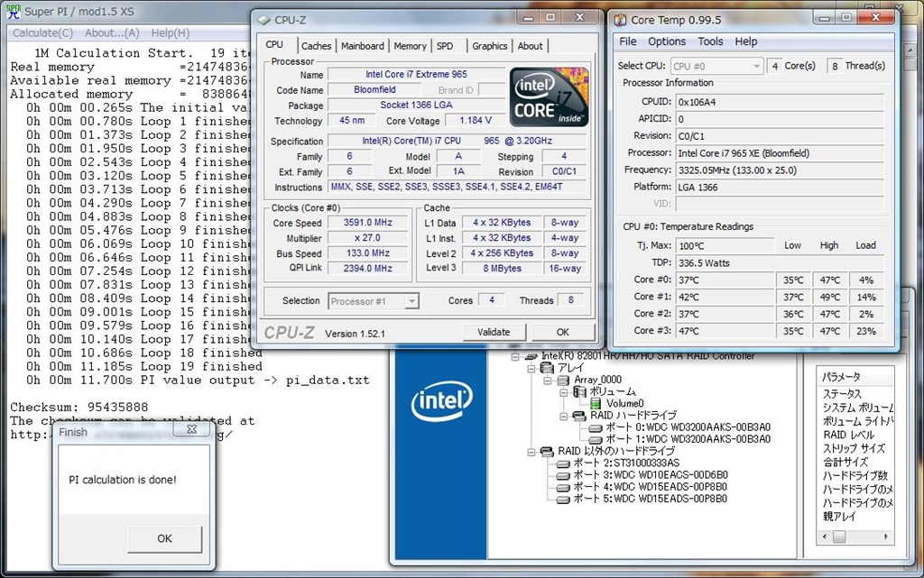Click the Core Temp title bar icon
The image size is (924, 578).
tap(620, 20)
